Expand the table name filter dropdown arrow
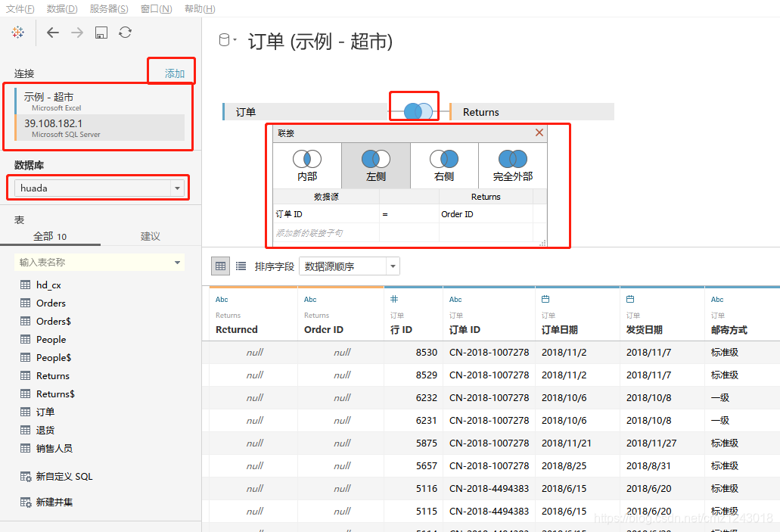The image size is (780, 532). [x=177, y=263]
